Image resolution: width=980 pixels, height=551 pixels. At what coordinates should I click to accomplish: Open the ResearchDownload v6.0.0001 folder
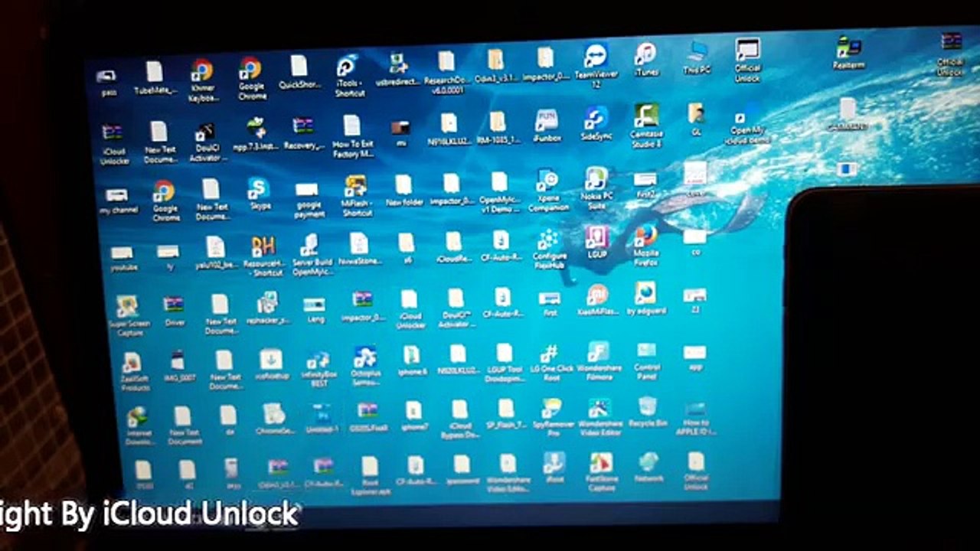point(446,71)
